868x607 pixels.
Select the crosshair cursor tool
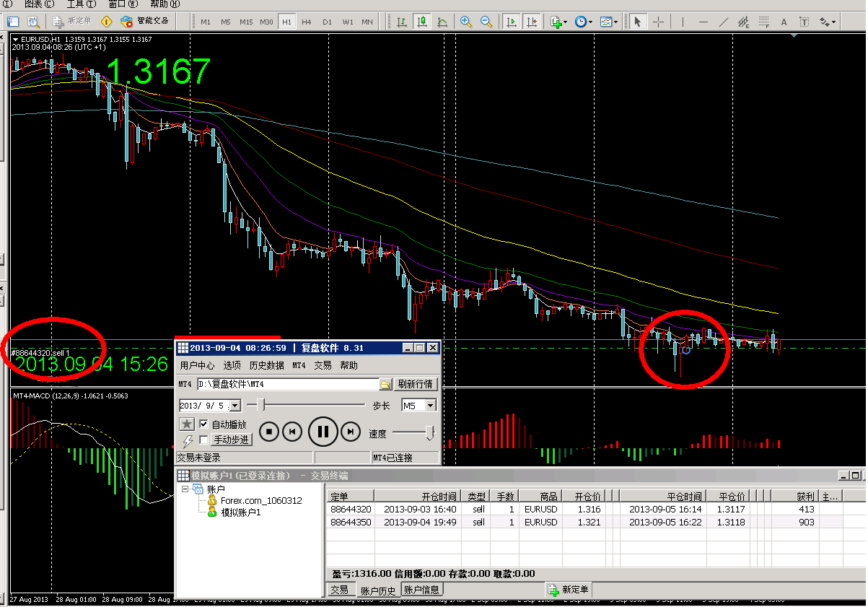click(x=658, y=22)
